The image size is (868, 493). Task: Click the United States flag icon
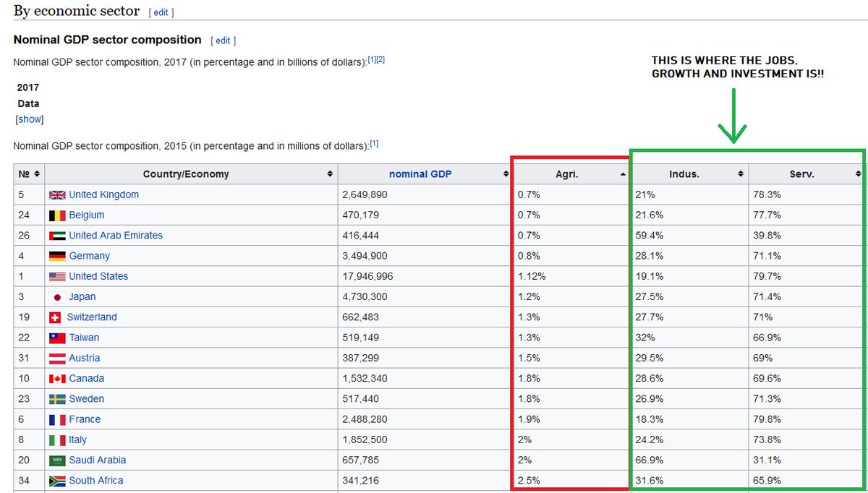[57, 276]
